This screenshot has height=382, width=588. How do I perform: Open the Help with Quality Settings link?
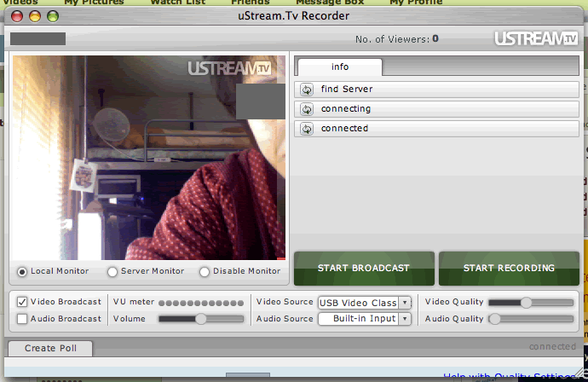515,377
